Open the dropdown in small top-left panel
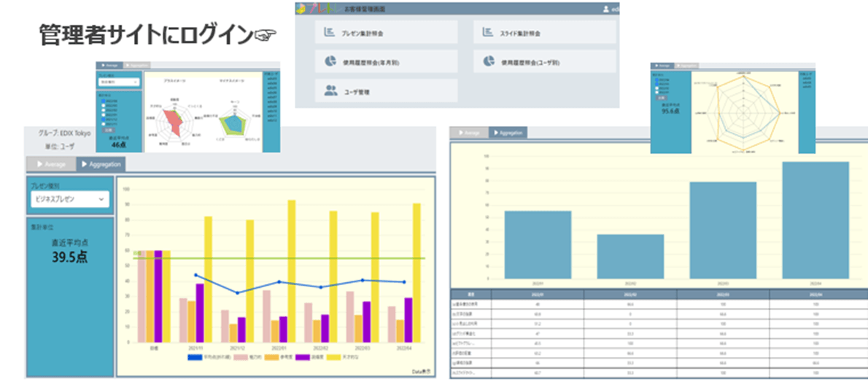 (x=119, y=82)
